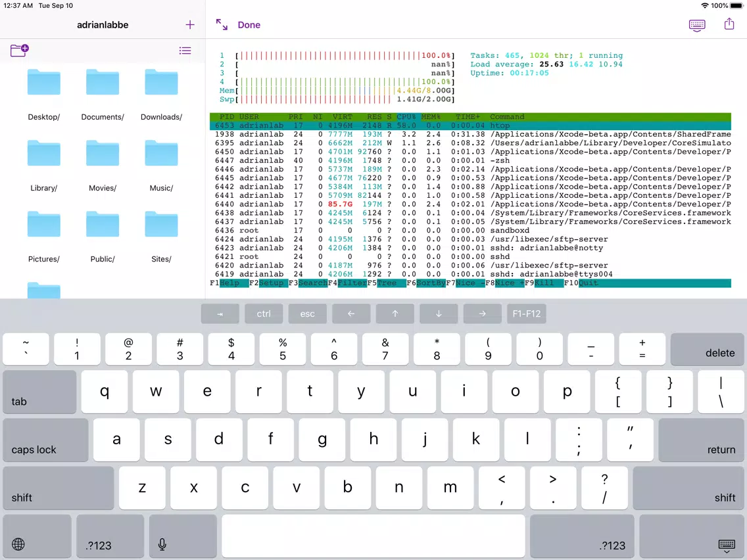Tap the space bar
Viewport: 747px width, 560px height.
point(373,536)
